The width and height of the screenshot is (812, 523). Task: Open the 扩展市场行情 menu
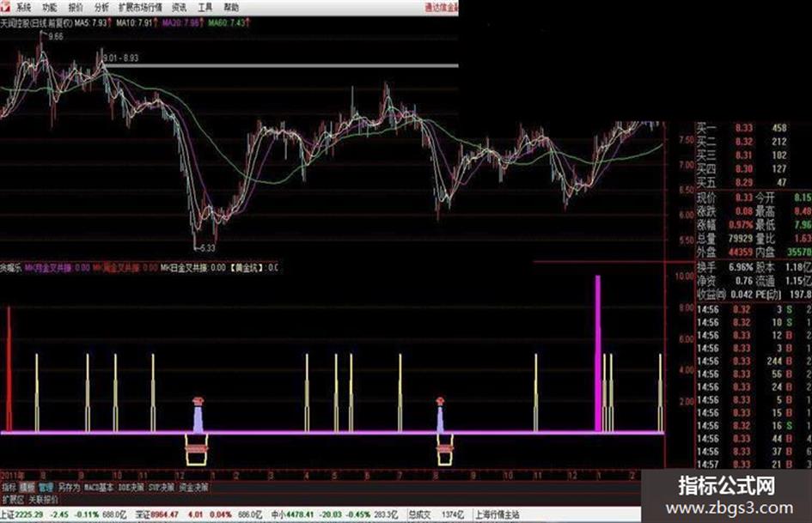point(140,7)
